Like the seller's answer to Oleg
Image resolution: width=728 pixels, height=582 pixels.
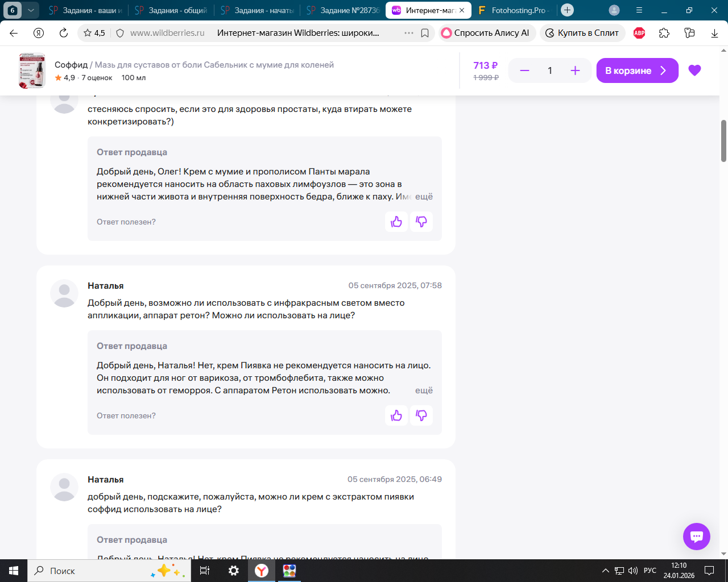click(396, 222)
